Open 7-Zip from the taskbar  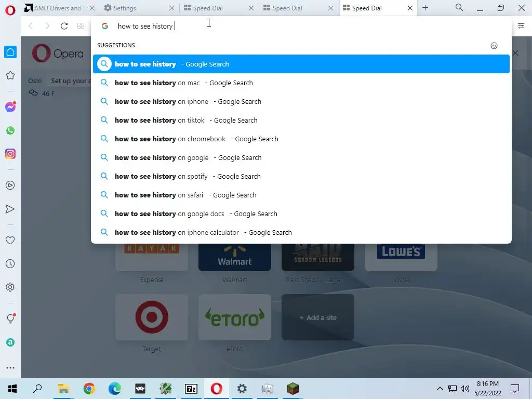tap(191, 389)
